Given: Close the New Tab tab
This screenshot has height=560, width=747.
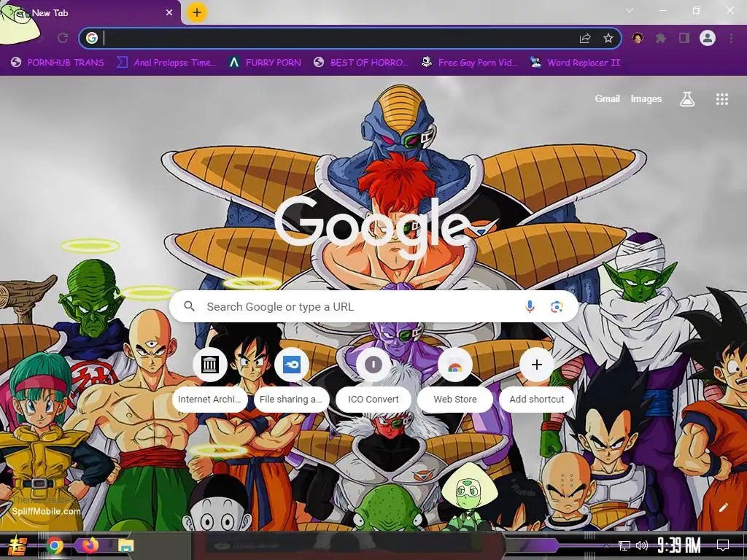Looking at the screenshot, I should pos(169,13).
